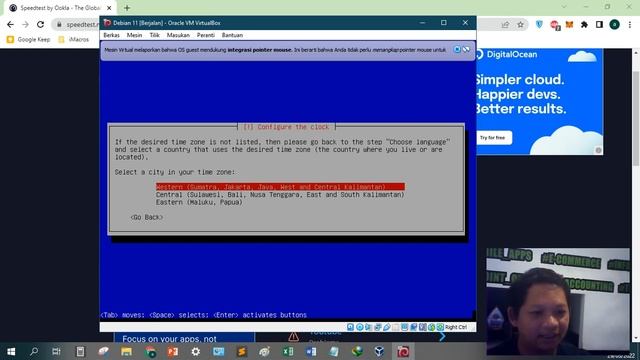This screenshot has width=640, height=360.
Task: Select the Speedtest by Ookla browser tab
Action: click(x=59, y=8)
